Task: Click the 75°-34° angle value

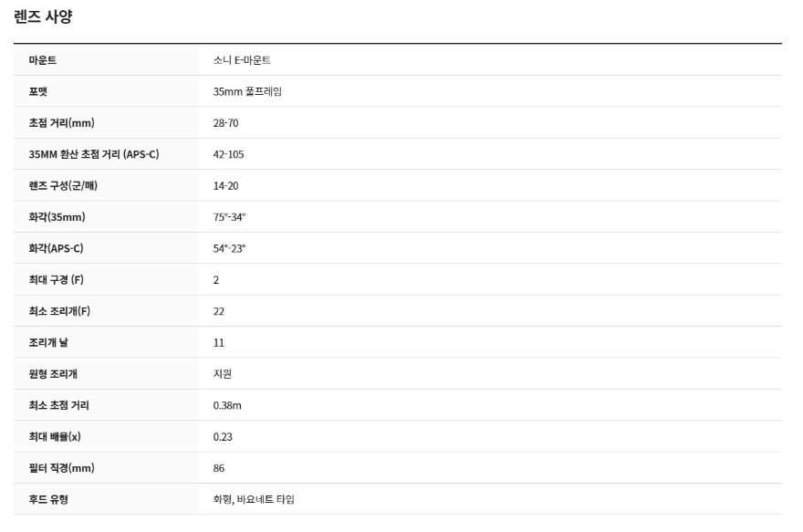Action: (x=229, y=217)
